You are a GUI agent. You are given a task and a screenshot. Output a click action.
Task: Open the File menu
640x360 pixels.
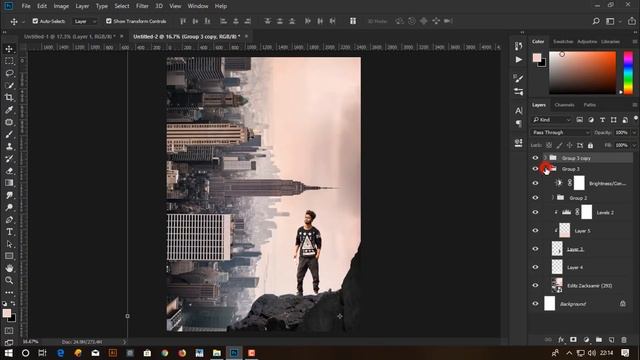pos(26,6)
